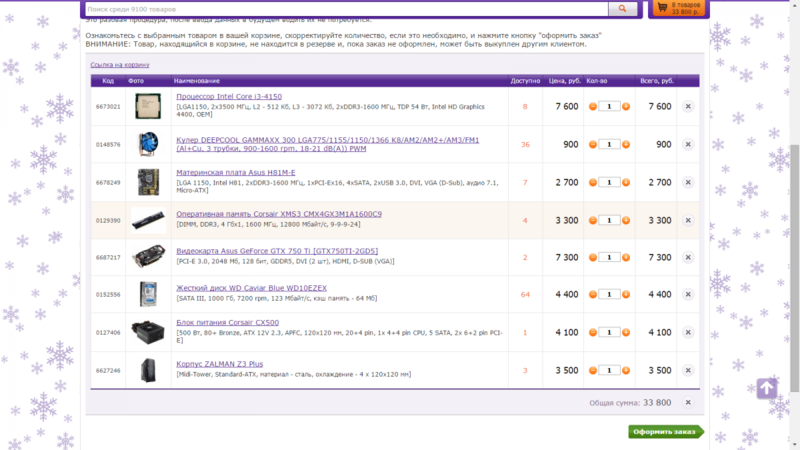Screen dimensions: 800x450
Task: Click the 'Цена, руб.' column header
Action: (x=563, y=80)
